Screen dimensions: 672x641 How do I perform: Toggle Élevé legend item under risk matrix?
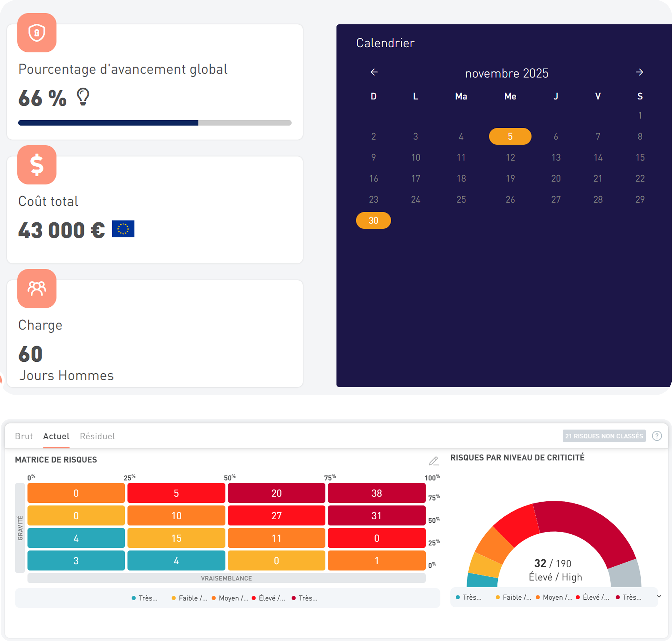[269, 598]
